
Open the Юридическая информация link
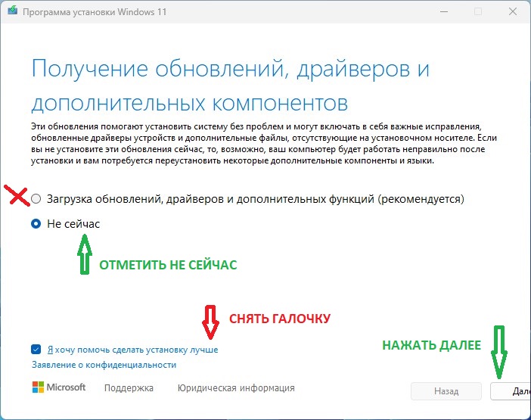236,387
